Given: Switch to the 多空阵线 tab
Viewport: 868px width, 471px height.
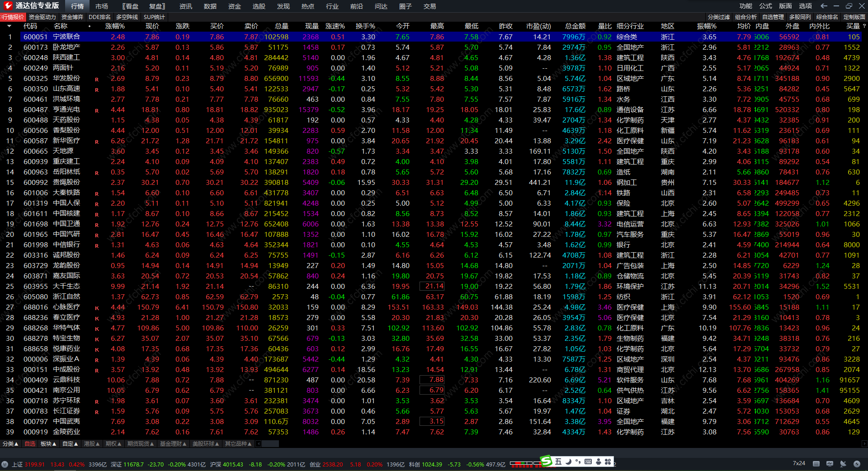Looking at the screenshot, I should [127, 17].
